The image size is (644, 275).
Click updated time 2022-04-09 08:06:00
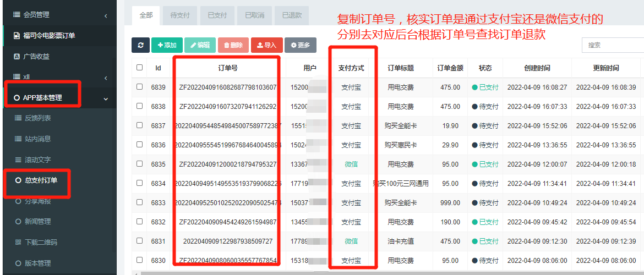pyautogui.click(x=606, y=261)
